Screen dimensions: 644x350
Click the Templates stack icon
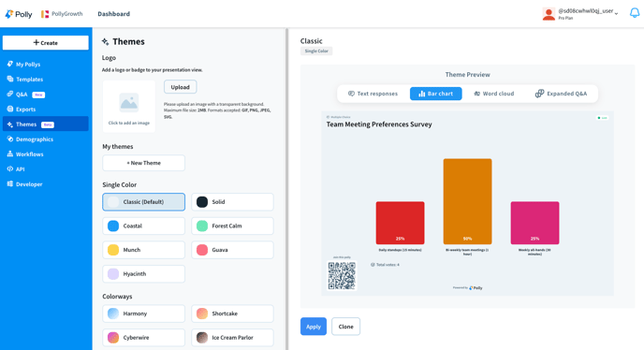coord(10,79)
